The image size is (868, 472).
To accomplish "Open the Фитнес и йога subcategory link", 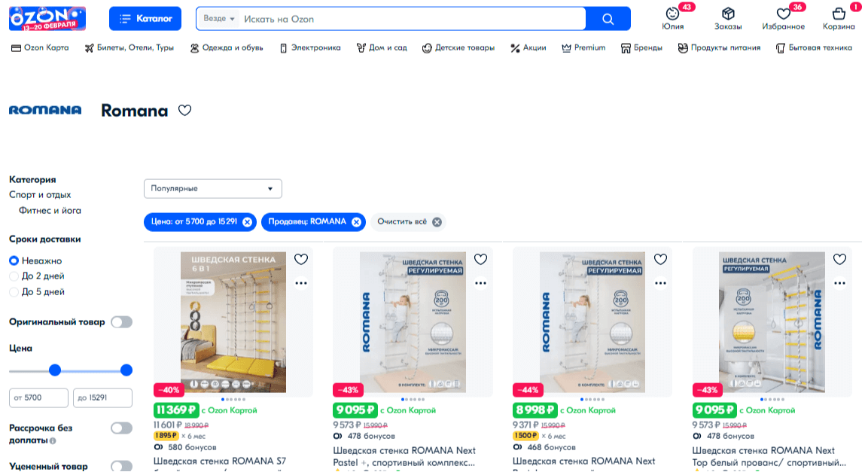I will [x=50, y=210].
